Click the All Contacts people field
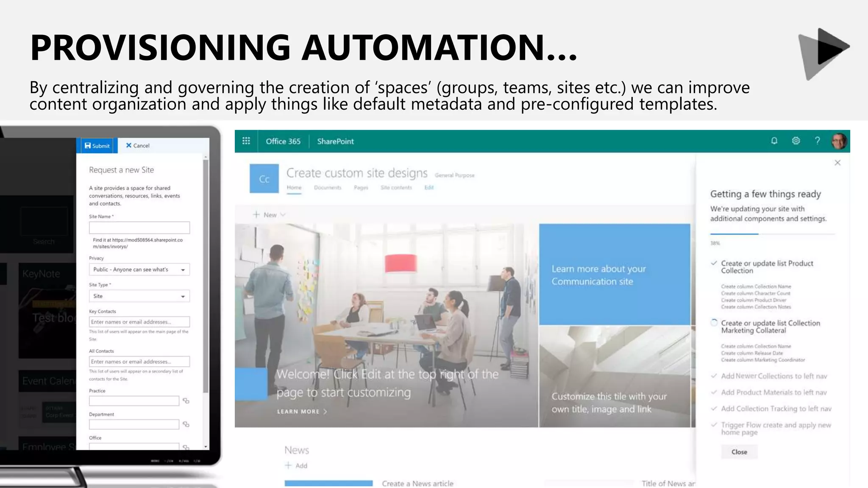 click(139, 362)
